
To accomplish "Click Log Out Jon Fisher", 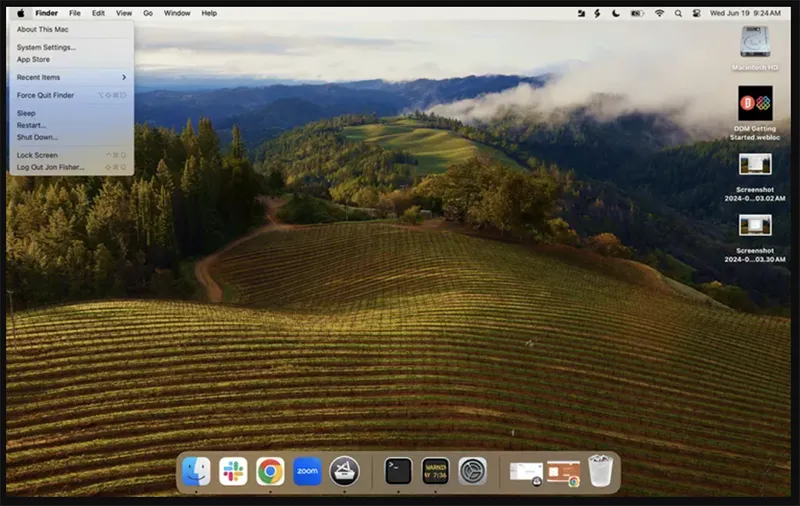I will [x=50, y=167].
